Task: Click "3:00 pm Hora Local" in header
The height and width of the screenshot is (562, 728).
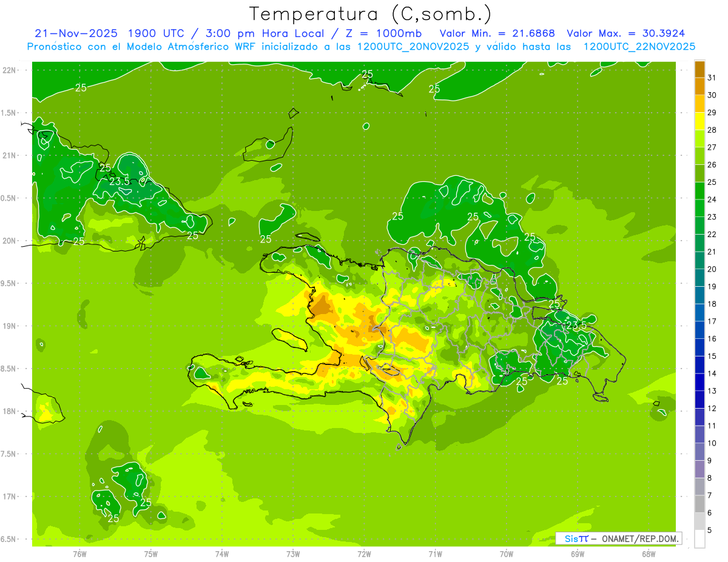Action: tap(261, 33)
